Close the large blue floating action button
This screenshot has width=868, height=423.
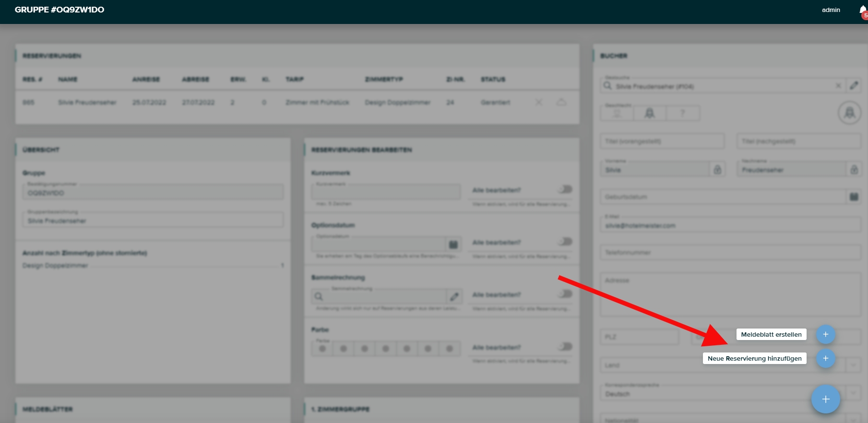coord(825,399)
